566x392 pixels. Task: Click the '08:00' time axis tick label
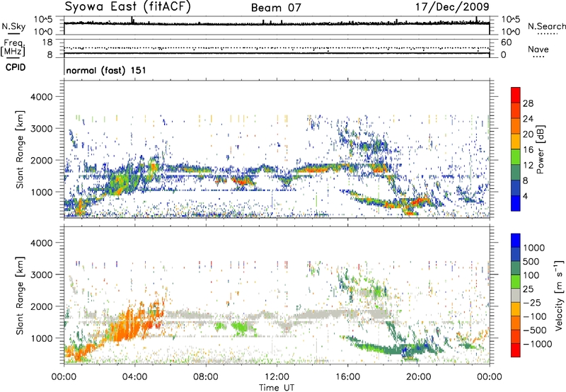pyautogui.click(x=205, y=377)
